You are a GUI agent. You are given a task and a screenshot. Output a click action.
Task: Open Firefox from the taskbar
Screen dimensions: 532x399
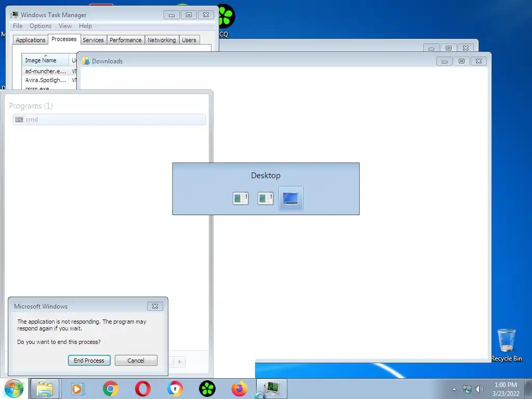tap(239, 389)
